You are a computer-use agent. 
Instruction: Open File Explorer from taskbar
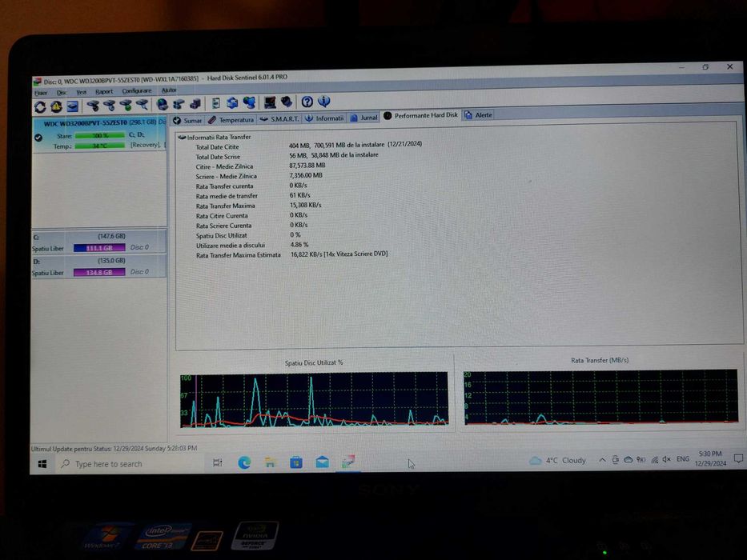[x=270, y=462]
